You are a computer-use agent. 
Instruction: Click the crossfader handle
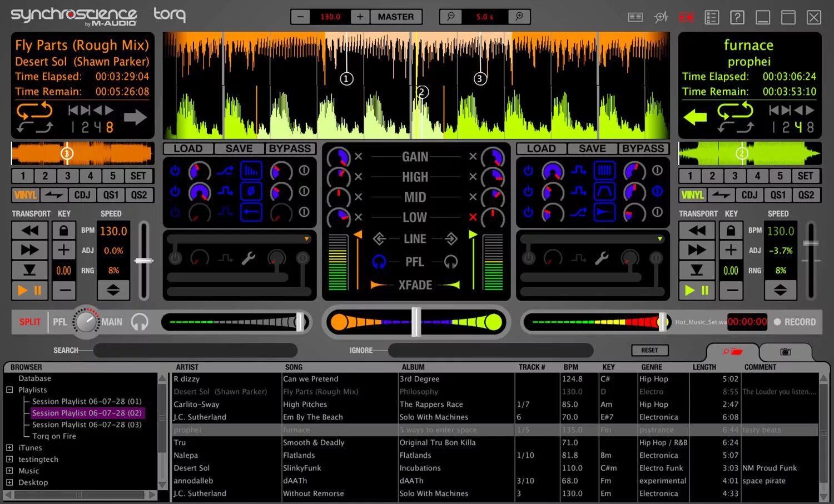click(416, 322)
